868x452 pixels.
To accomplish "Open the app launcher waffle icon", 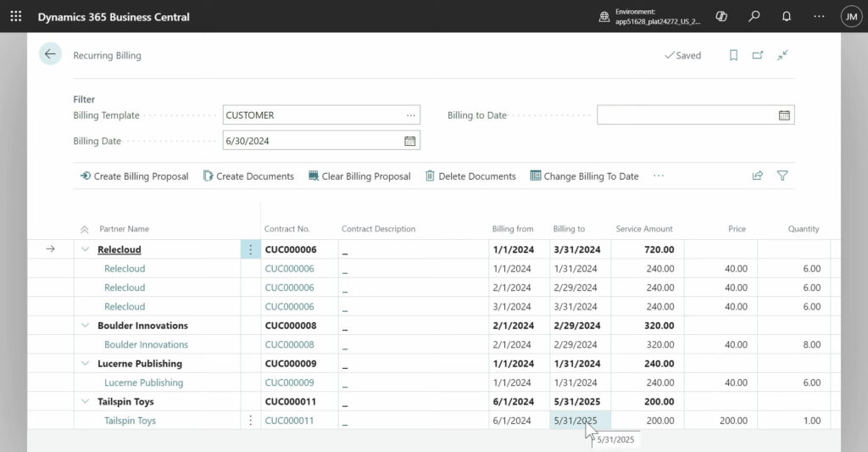I will [x=16, y=17].
